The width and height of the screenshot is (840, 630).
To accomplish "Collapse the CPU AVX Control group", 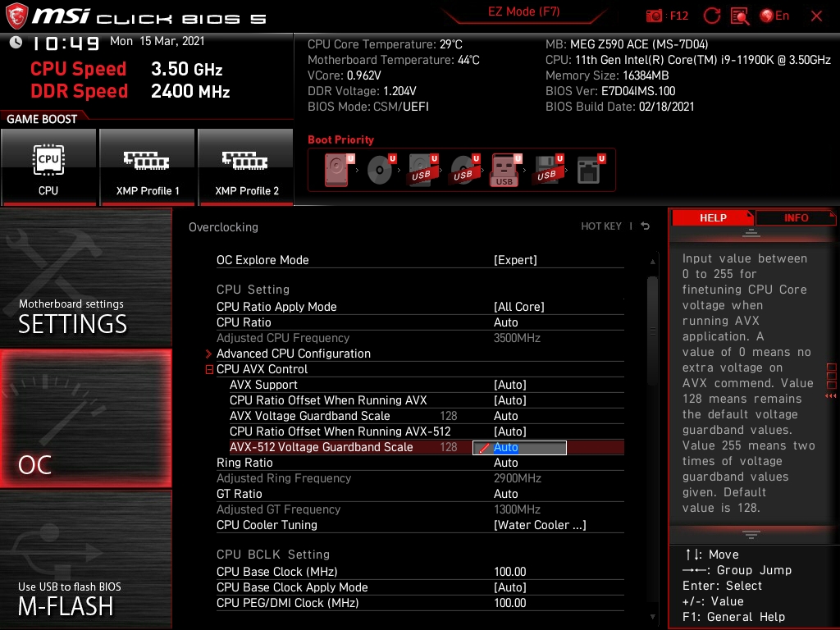I will coord(209,369).
